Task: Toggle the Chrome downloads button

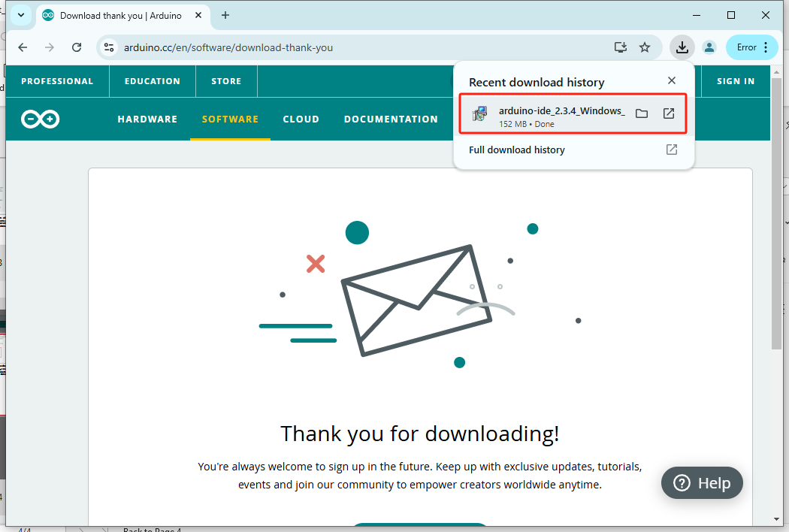Action: [682, 47]
